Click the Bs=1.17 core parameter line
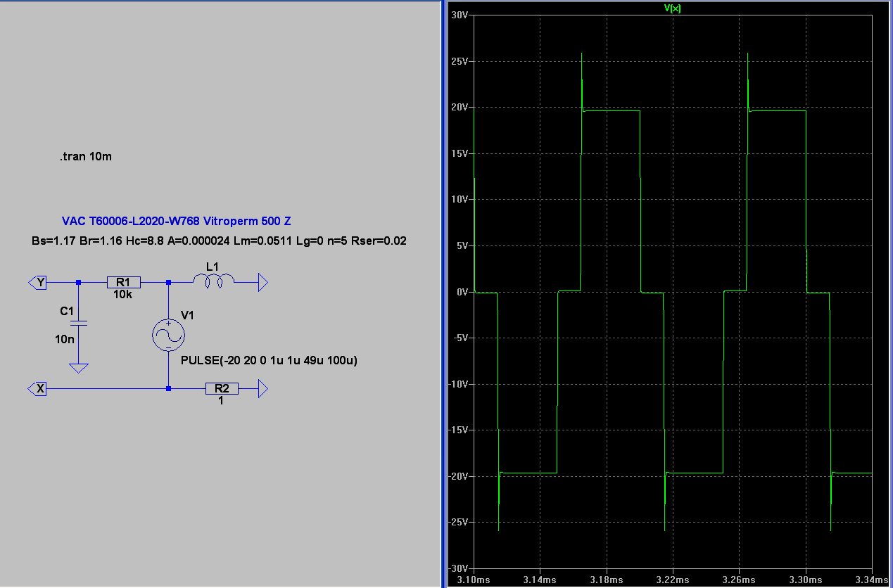893x588 pixels. click(x=219, y=241)
